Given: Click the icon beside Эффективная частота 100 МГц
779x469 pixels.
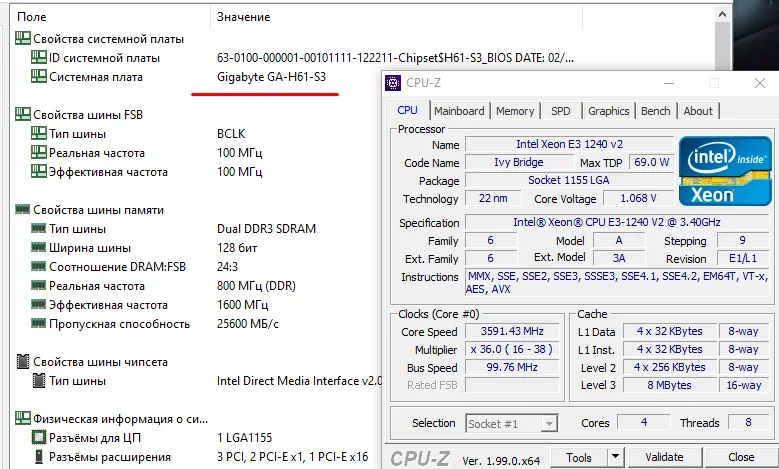Looking at the screenshot, I should (x=39, y=171).
